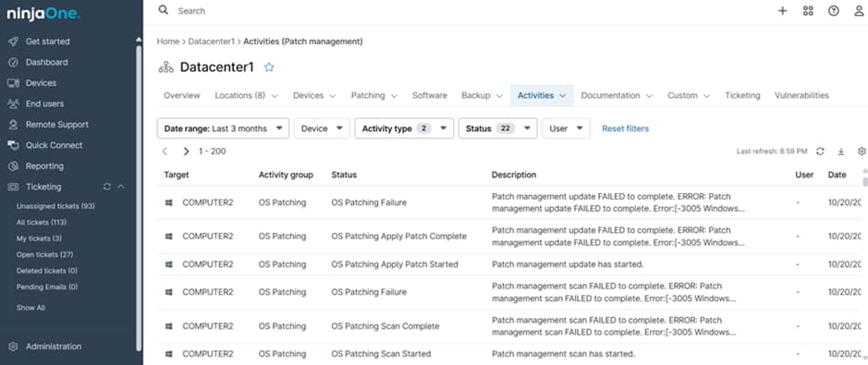Open the Vulnerabilities tab
868x365 pixels.
click(x=801, y=95)
